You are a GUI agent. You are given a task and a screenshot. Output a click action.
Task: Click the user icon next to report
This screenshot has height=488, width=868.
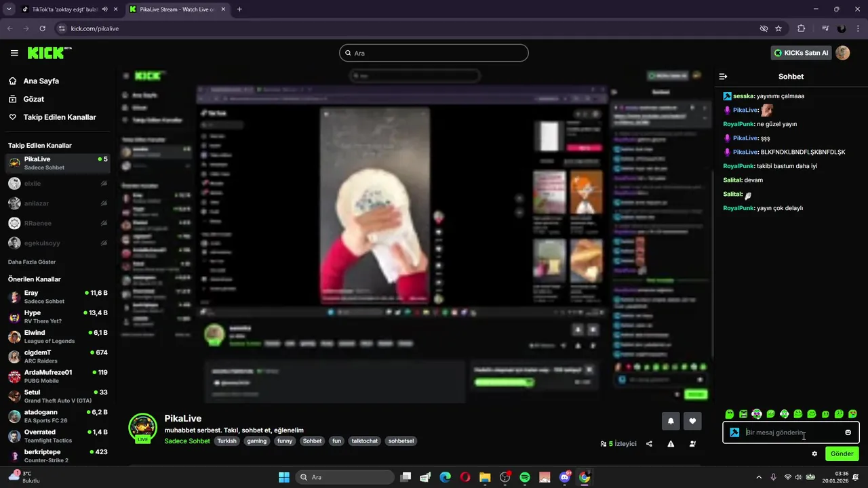click(x=692, y=444)
